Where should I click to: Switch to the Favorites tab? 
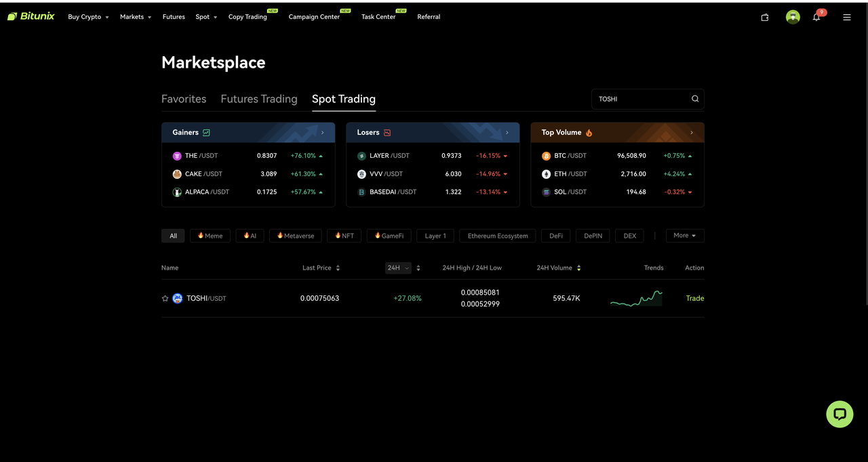(x=183, y=99)
